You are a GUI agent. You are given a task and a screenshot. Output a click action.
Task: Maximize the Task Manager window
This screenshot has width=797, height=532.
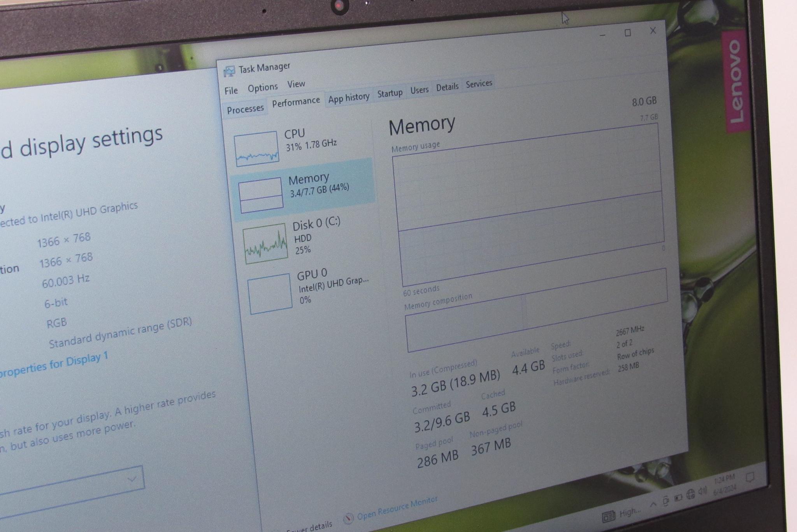point(628,33)
